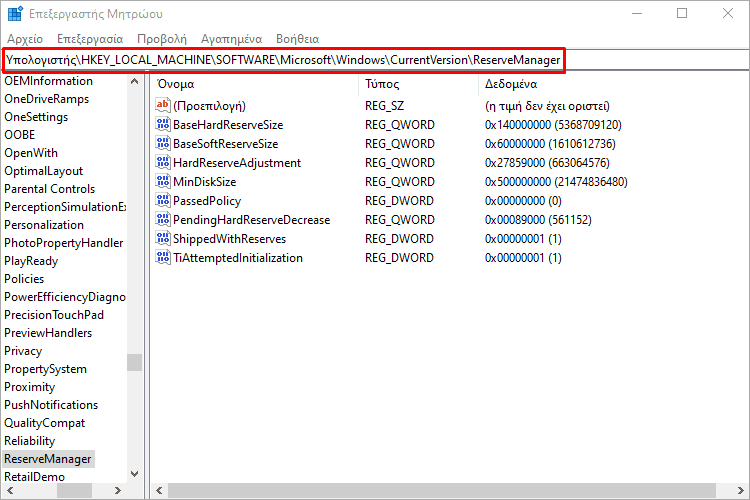Click the HardReserveAdjustment value icon
Image resolution: width=750 pixels, height=500 pixels.
[x=163, y=162]
